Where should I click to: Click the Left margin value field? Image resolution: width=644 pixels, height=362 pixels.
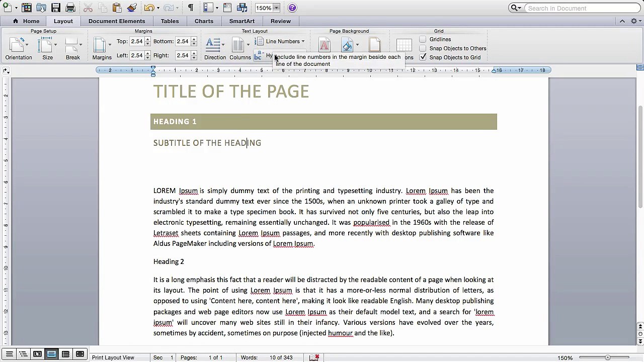point(136,55)
